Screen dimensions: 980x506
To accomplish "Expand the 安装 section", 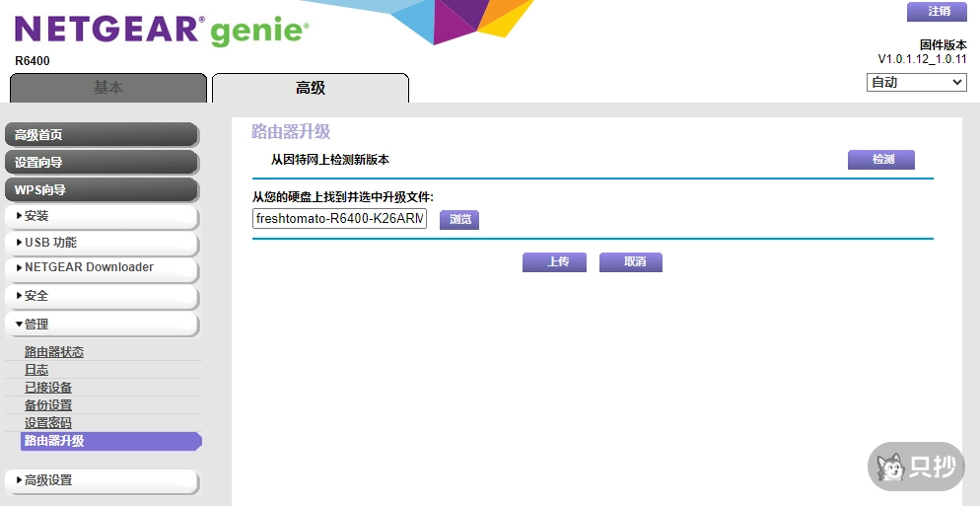I will (x=102, y=216).
